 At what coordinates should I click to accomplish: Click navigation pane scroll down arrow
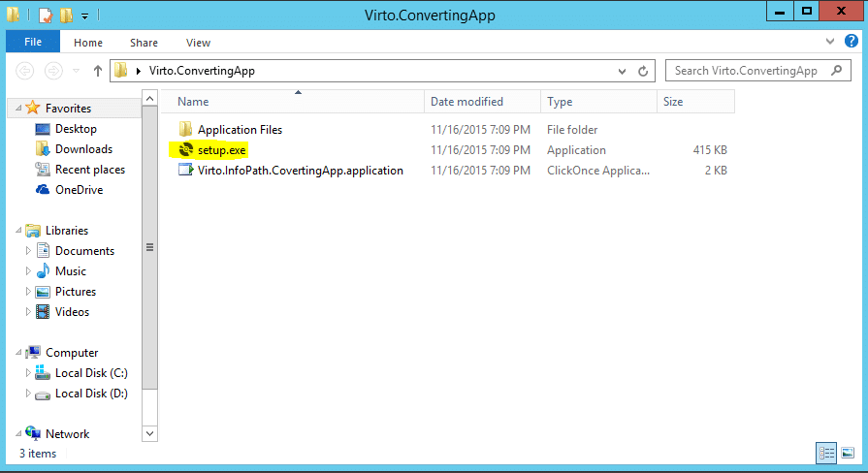click(149, 433)
